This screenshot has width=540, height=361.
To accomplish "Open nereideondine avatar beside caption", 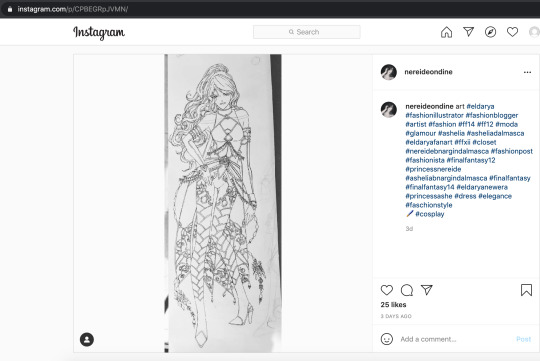I will pos(389,110).
